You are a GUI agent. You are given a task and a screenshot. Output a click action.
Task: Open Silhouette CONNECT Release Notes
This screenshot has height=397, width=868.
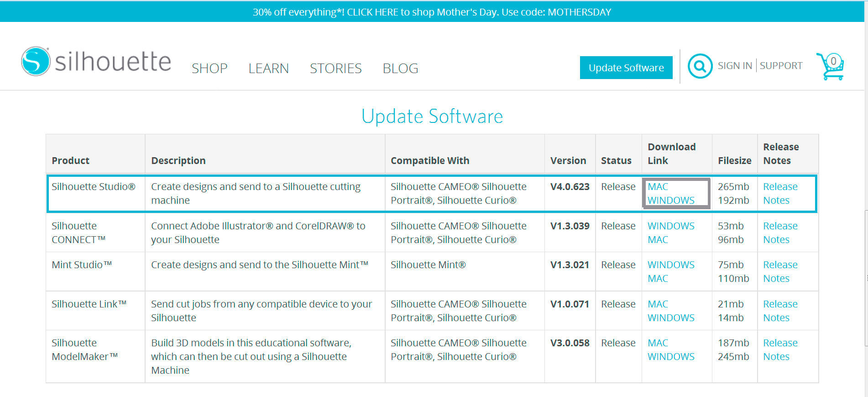point(780,233)
